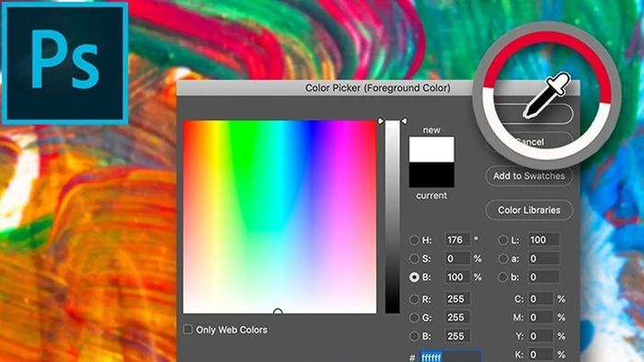Select the Lab a radio button

tap(502, 259)
